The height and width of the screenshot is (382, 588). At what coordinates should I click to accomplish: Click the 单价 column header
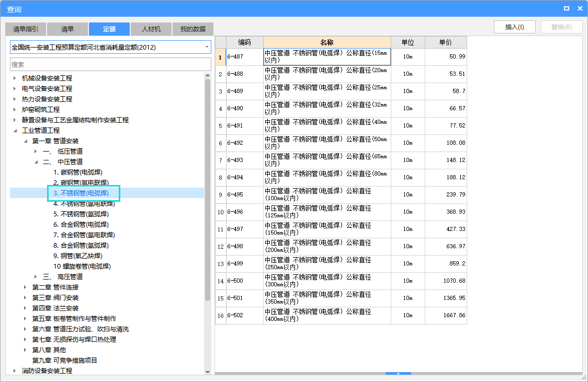(x=446, y=42)
